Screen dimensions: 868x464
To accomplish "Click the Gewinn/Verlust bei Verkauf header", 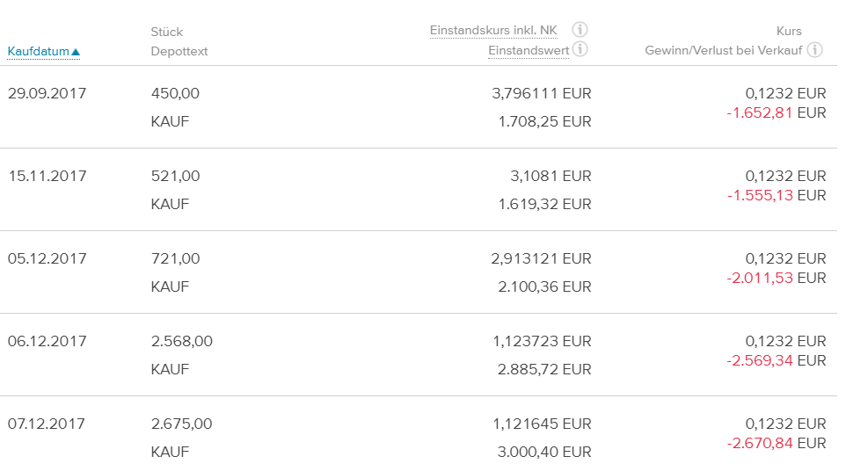I will click(x=723, y=51).
